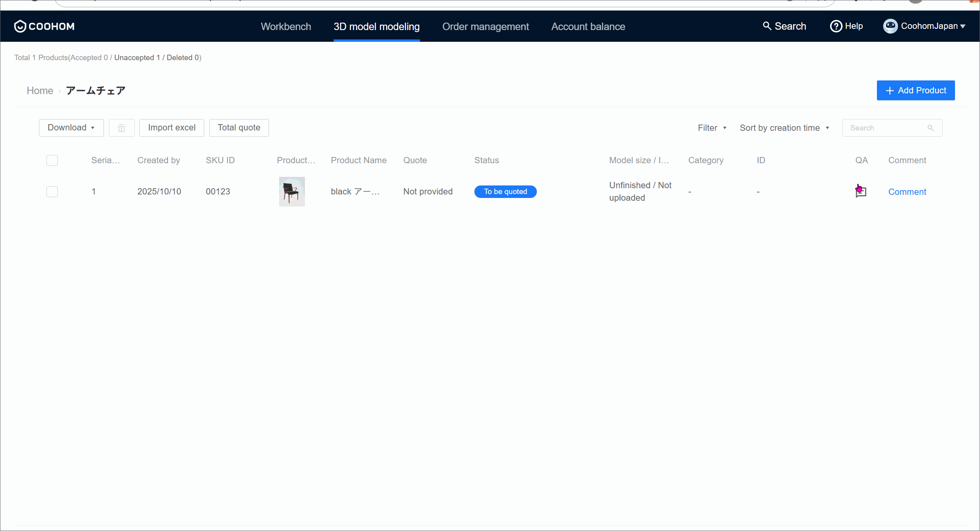980x531 pixels.
Task: Click Total quote button
Action: point(239,128)
